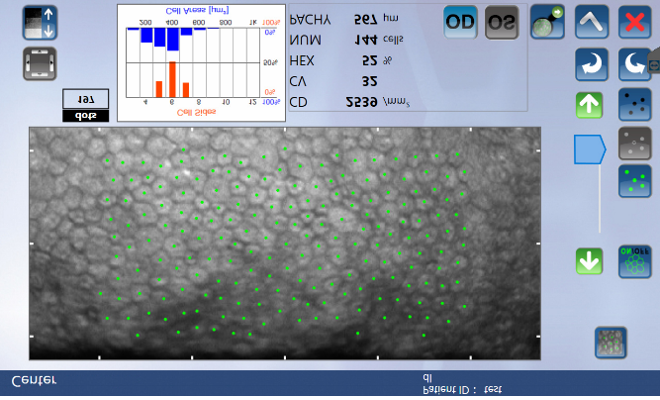Click the gray fit-to-frame icon

tap(39, 64)
